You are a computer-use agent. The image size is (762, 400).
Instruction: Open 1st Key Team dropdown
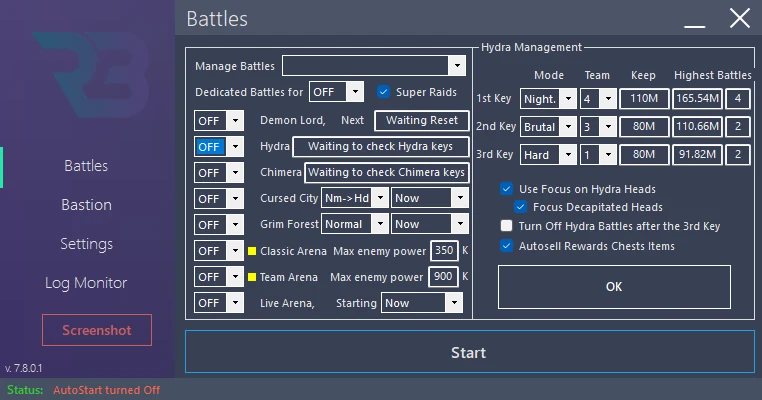point(608,99)
